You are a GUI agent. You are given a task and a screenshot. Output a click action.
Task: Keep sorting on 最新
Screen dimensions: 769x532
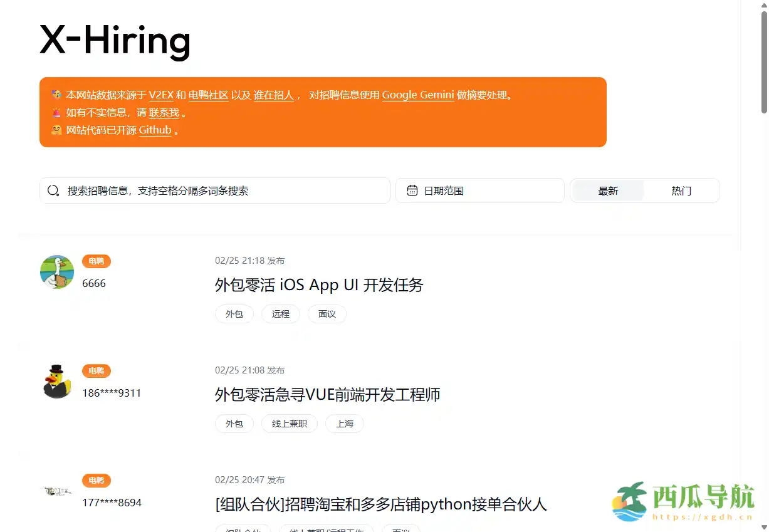tap(608, 190)
